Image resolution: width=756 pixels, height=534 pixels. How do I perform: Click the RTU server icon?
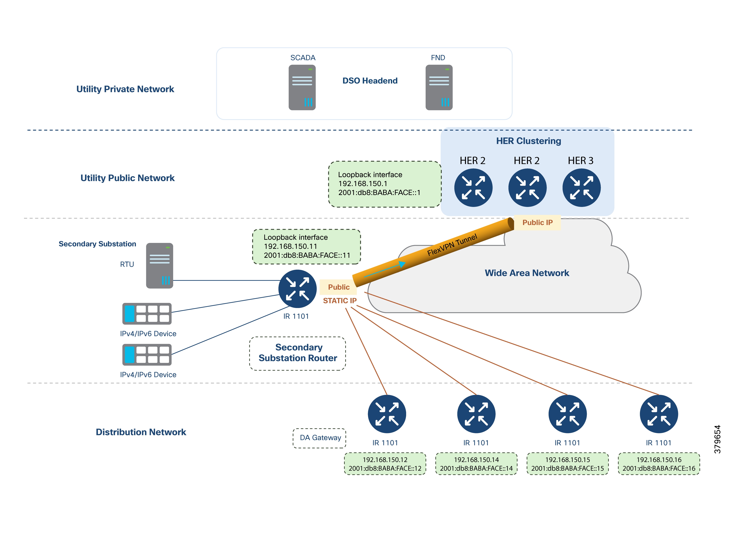click(x=159, y=266)
